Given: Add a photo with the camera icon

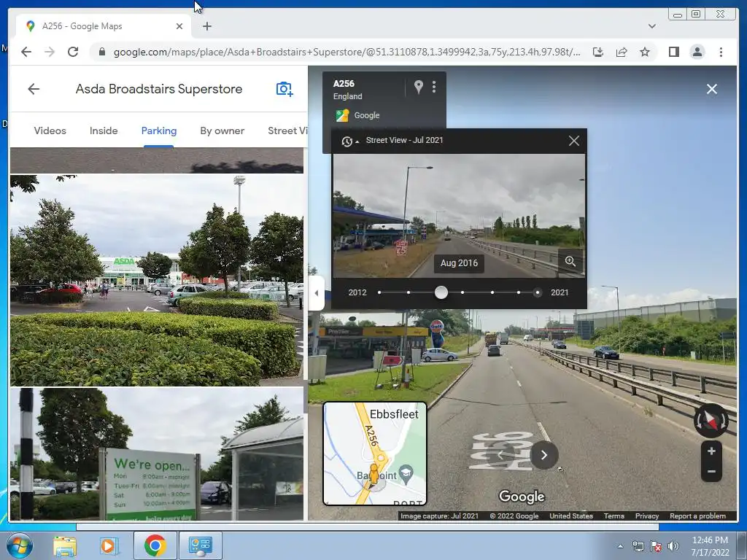Looking at the screenshot, I should point(284,89).
